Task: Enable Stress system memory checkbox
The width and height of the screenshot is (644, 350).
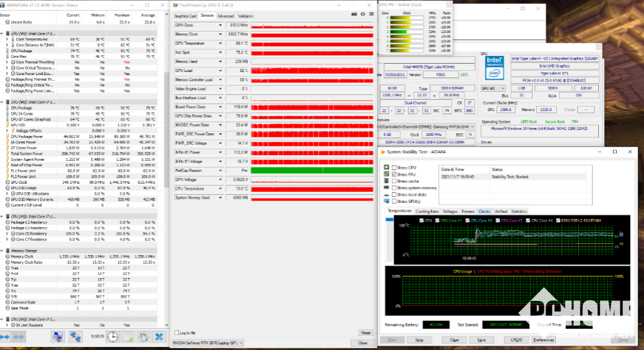Action: [x=394, y=188]
